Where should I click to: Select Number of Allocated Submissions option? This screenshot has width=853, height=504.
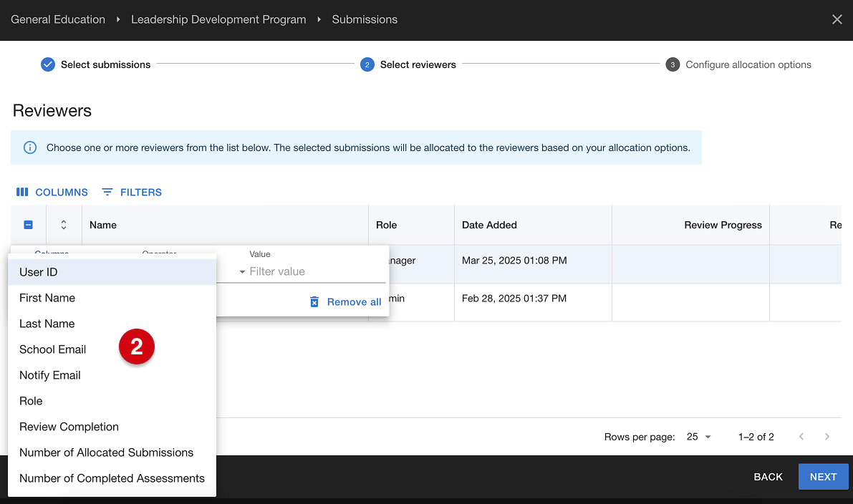click(x=112, y=453)
